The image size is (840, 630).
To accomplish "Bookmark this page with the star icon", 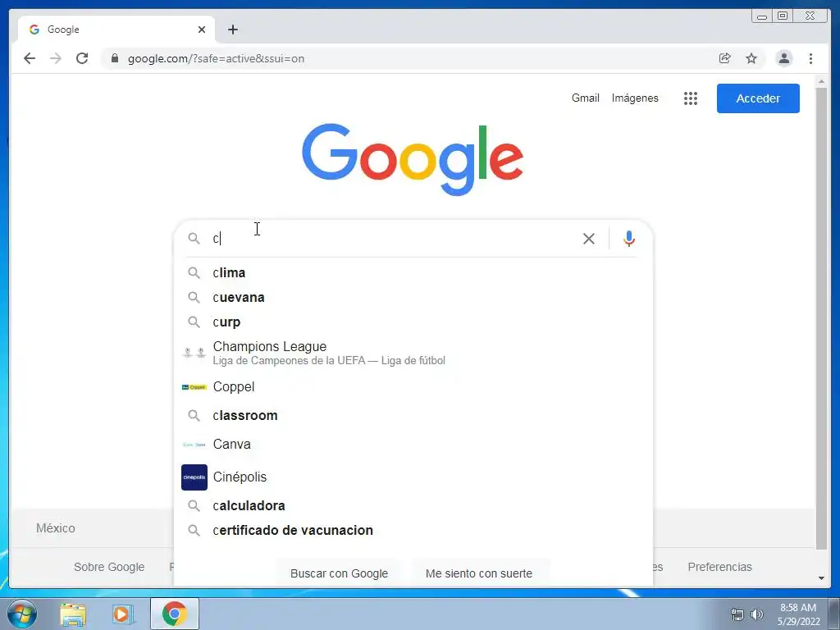I will tap(751, 58).
